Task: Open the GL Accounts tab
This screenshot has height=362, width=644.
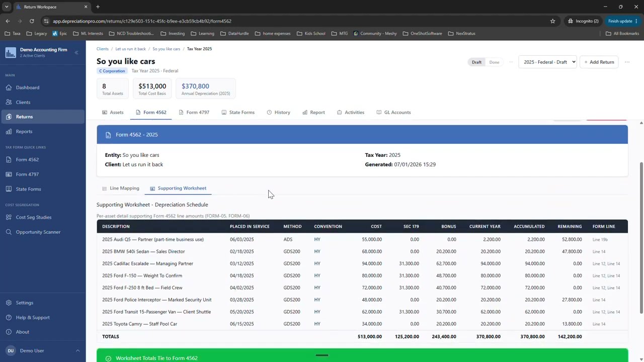Action: [x=393, y=112]
